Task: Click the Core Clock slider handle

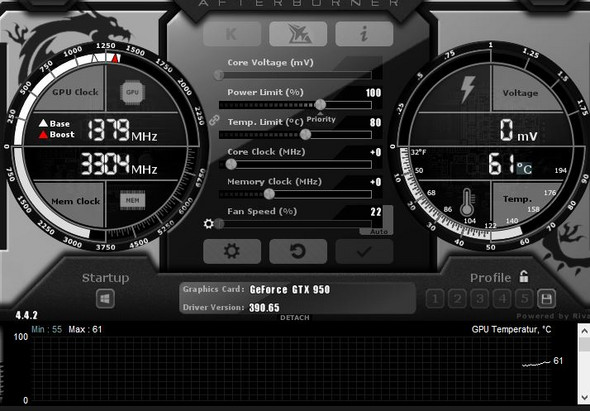Action: [x=231, y=164]
